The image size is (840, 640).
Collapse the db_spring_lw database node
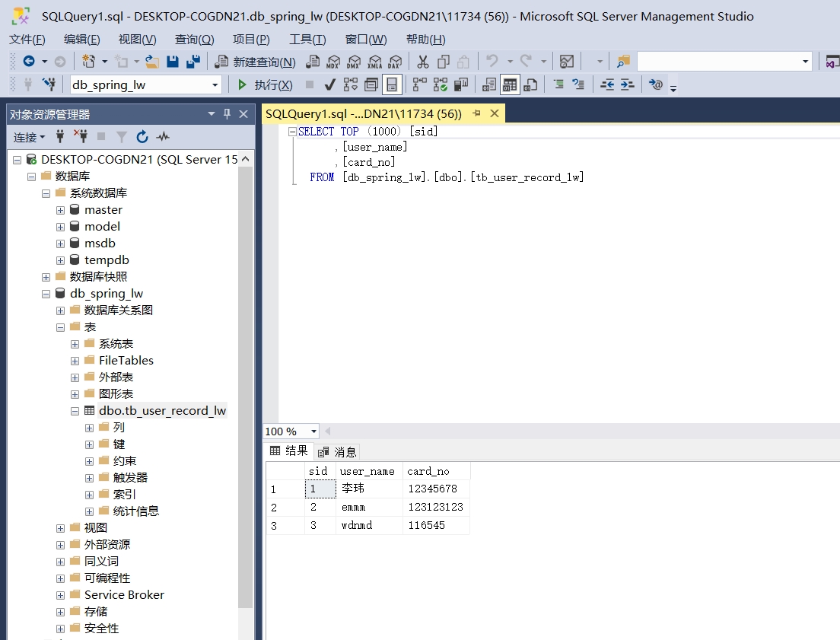coord(46,294)
